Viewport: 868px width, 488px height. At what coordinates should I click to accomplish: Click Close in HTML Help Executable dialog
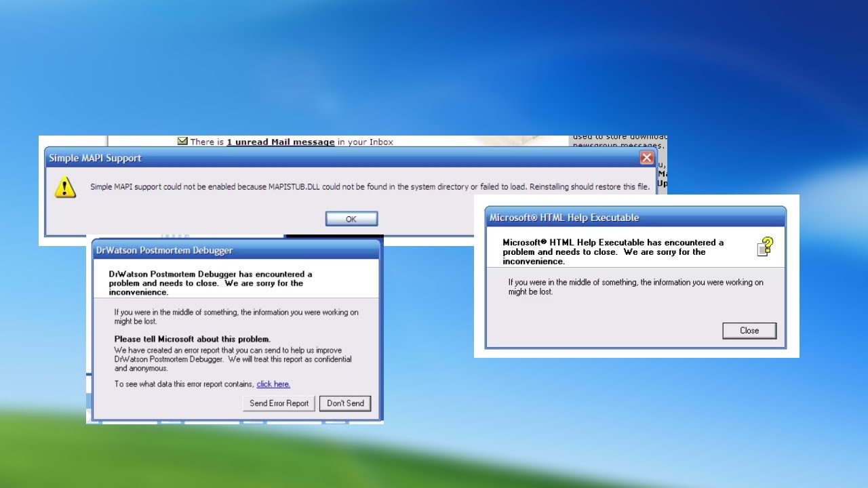pyautogui.click(x=749, y=331)
